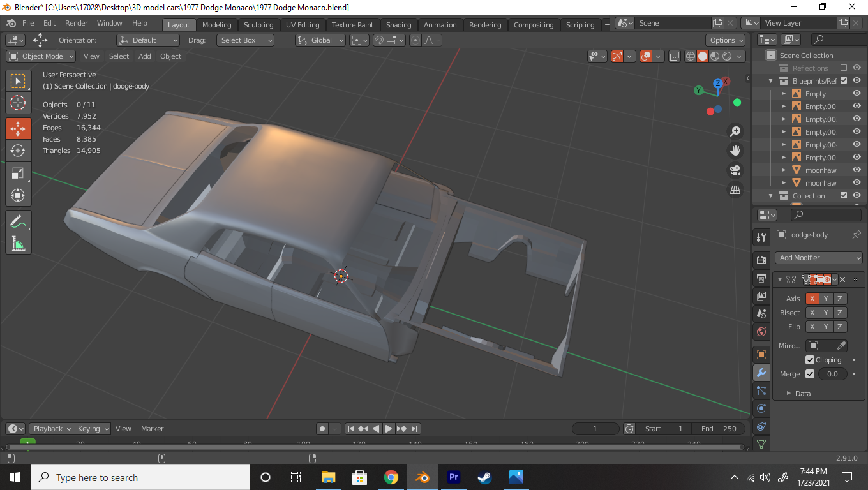
Task: Switch to the Sculpting workspace tab
Action: pos(258,25)
